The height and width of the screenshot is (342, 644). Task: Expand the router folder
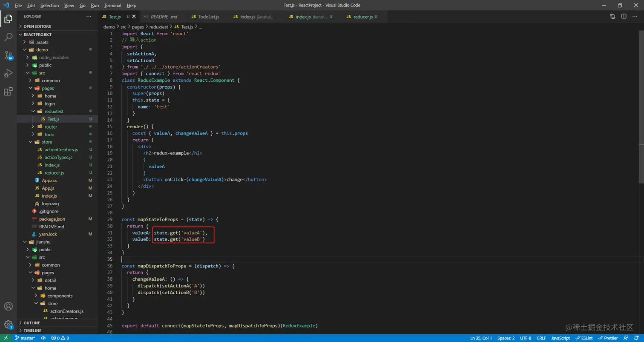[57, 126]
